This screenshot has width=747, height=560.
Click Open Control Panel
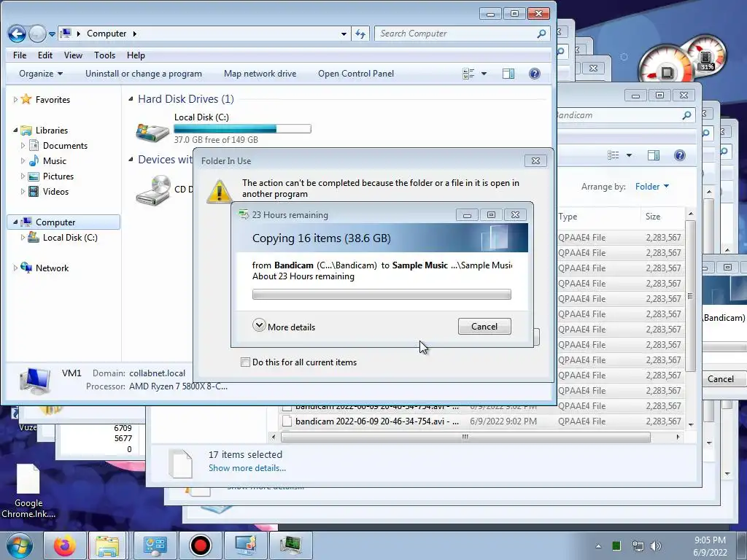point(356,74)
